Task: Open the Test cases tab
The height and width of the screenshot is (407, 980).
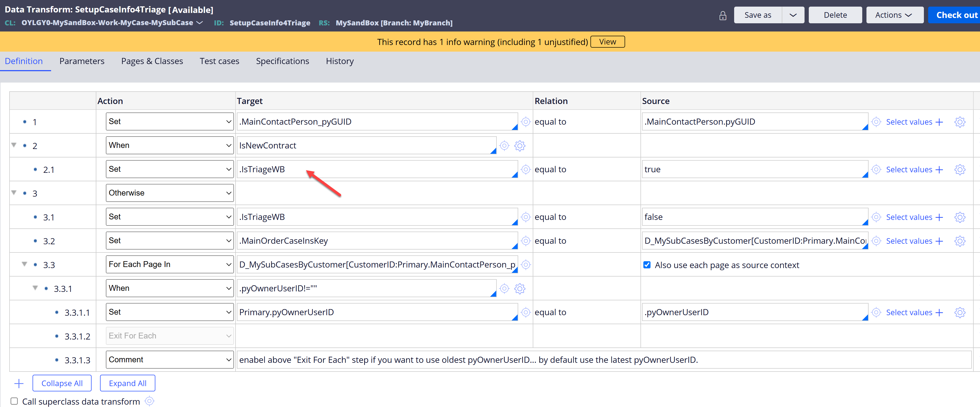Action: coord(219,61)
